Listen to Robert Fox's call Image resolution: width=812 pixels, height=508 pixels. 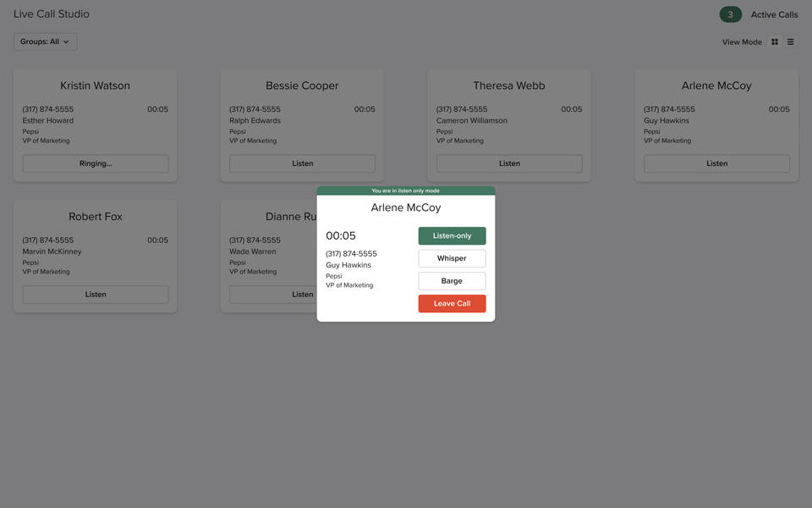click(x=96, y=295)
